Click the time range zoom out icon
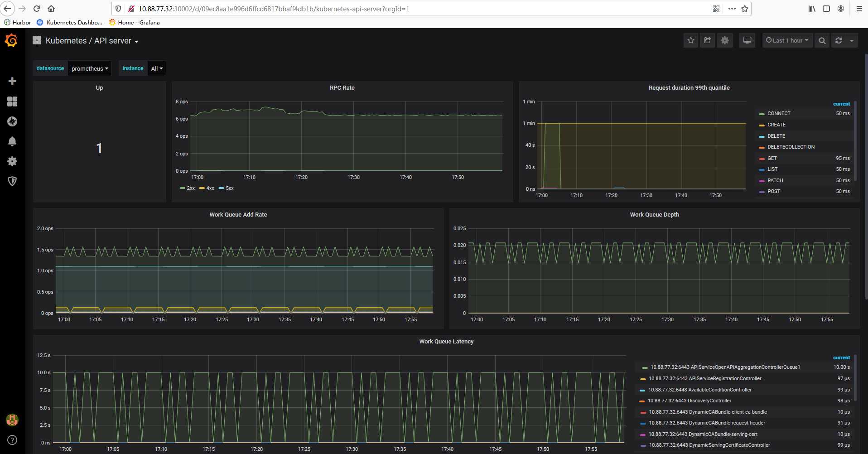The image size is (868, 454). [x=822, y=40]
